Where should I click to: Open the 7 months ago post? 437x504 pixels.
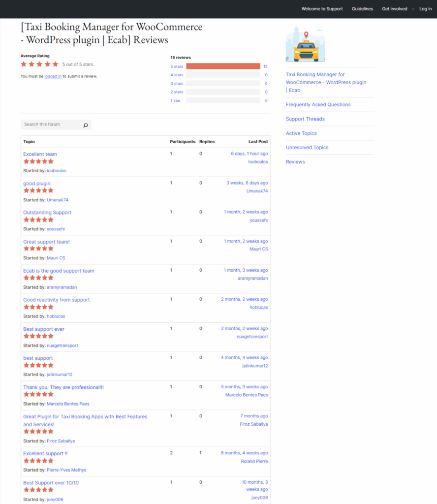[x=254, y=416]
